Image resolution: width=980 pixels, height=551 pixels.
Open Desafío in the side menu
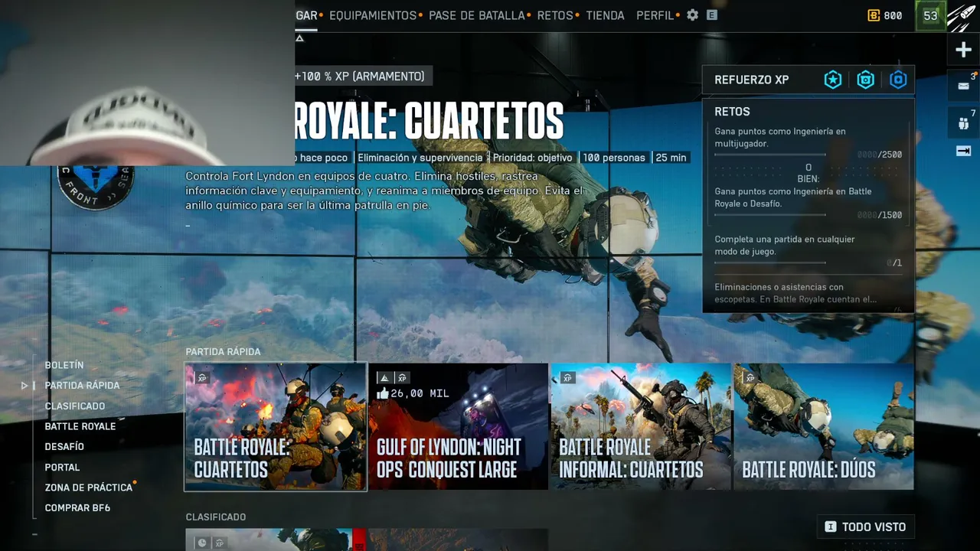tap(64, 447)
